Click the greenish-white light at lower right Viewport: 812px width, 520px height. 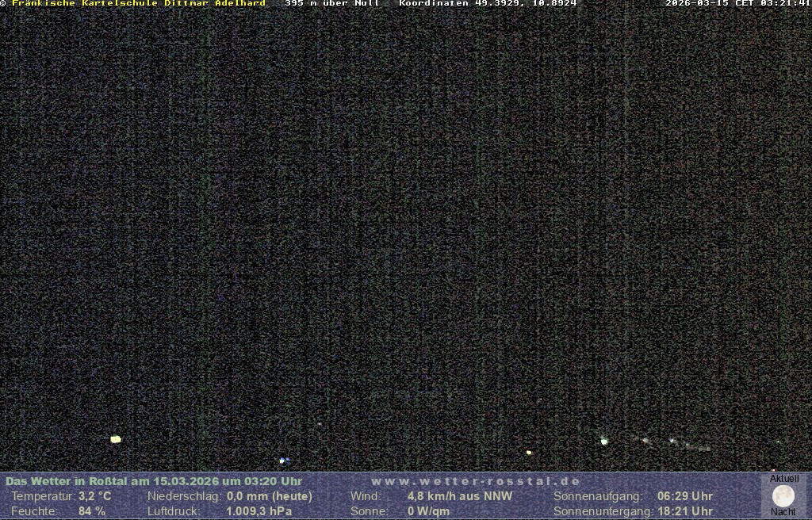[x=604, y=441]
